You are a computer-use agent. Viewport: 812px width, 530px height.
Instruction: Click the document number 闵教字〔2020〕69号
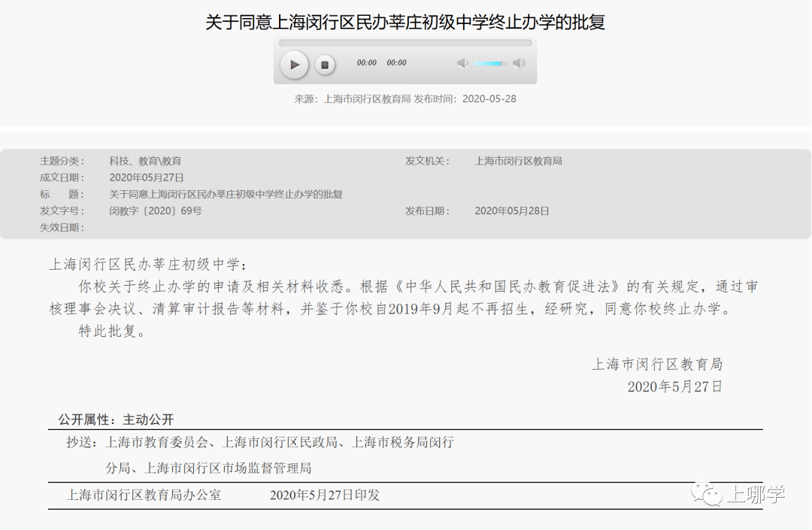[x=156, y=210]
